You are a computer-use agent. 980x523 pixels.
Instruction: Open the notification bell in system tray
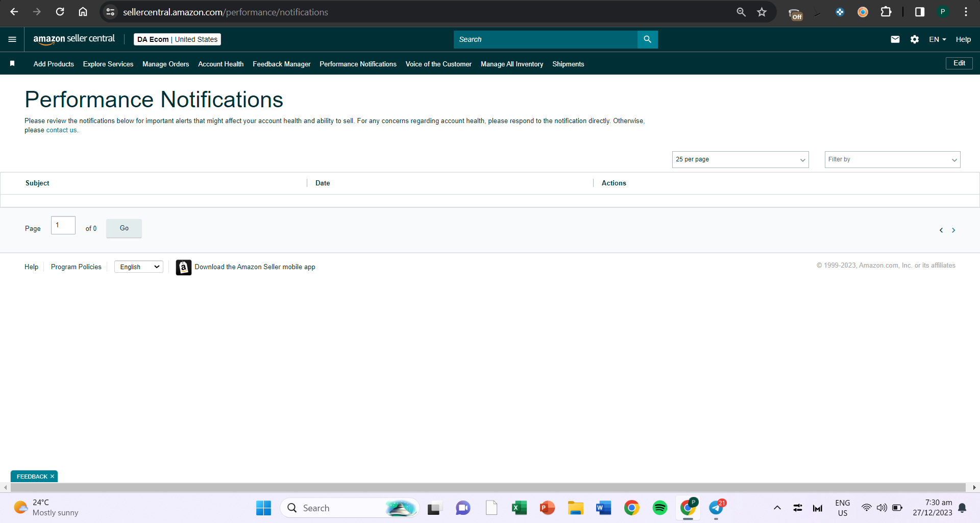[962, 508]
